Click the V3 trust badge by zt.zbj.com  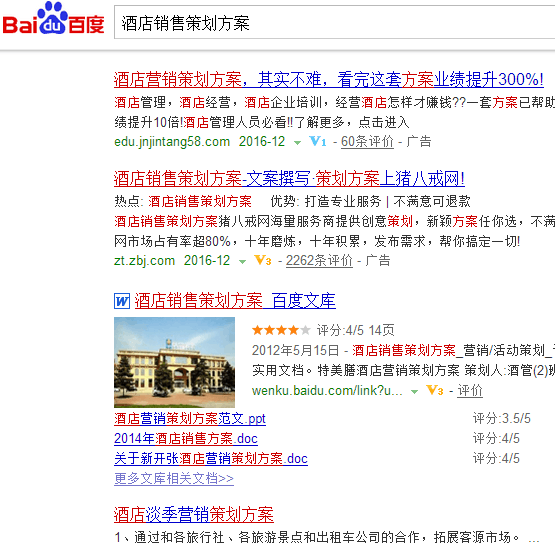(x=263, y=261)
